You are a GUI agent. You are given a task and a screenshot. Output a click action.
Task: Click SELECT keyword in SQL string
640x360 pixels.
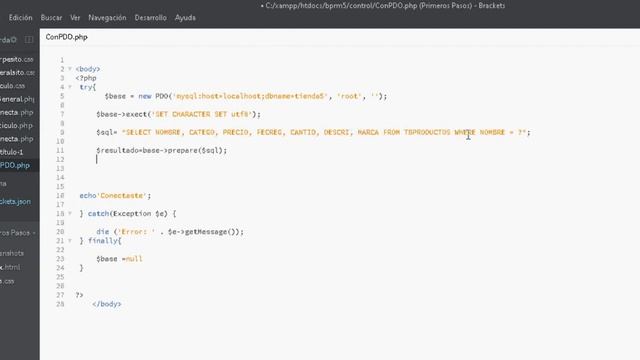[138, 132]
